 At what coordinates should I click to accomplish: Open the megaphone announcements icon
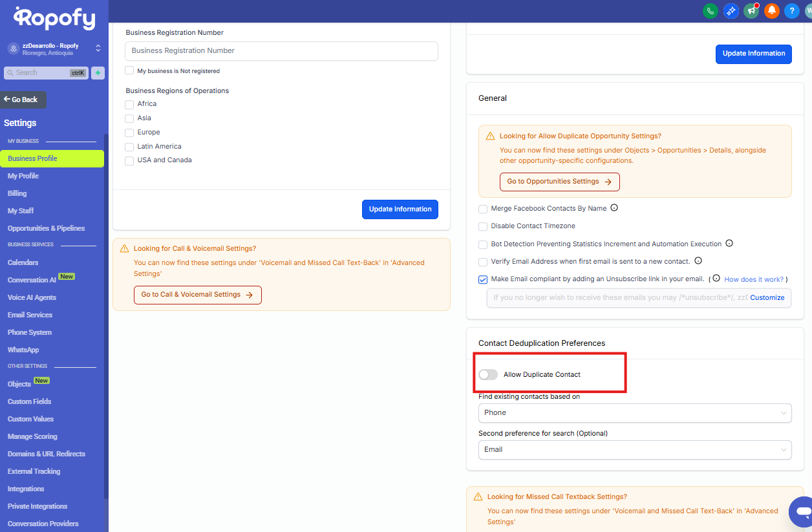(x=751, y=10)
